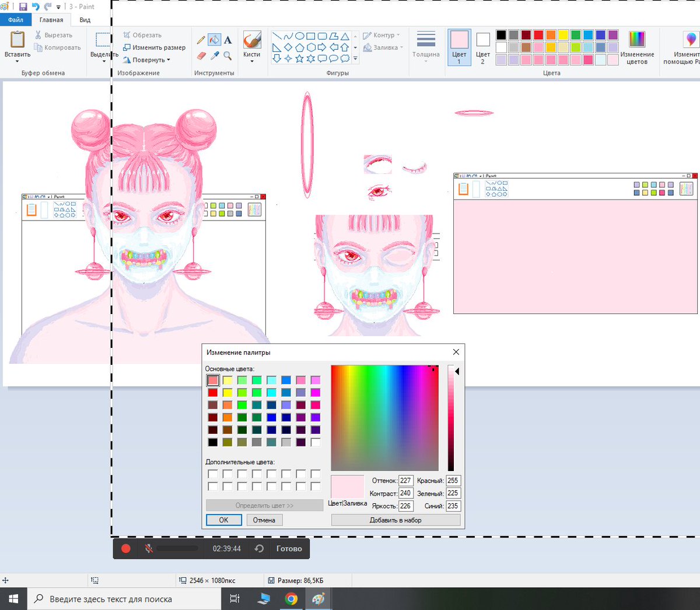Image resolution: width=700 pixels, height=610 pixels.
Task: Expand the Выделить selection dropdown arrow
Action: (104, 61)
